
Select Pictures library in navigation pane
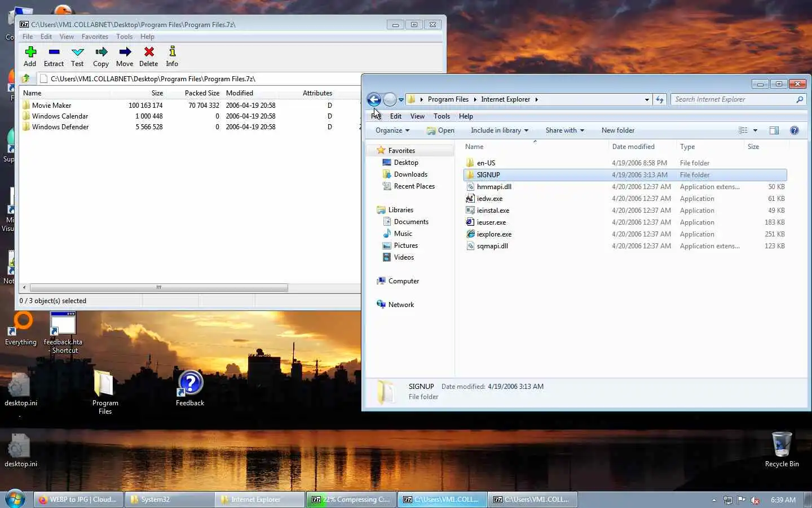tap(405, 246)
